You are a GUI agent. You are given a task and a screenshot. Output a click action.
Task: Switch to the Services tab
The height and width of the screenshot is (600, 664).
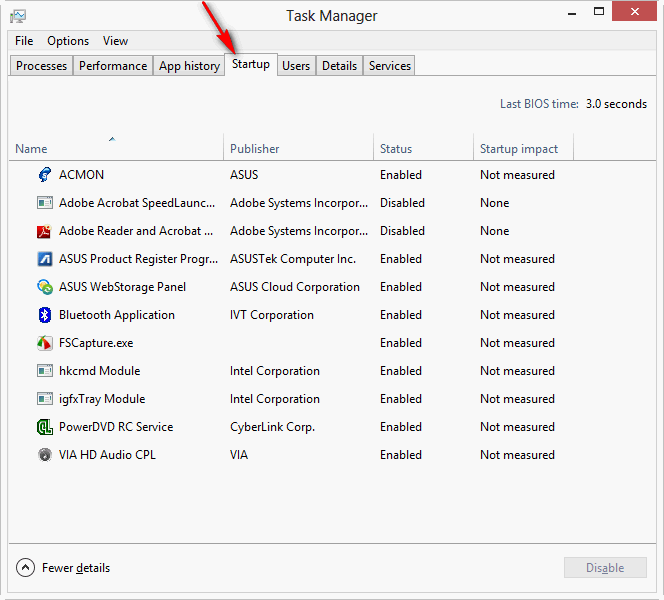389,66
